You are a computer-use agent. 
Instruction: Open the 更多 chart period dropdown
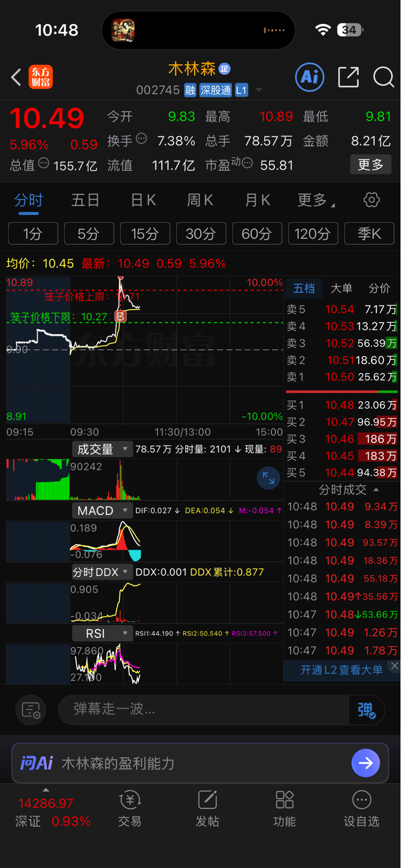316,200
